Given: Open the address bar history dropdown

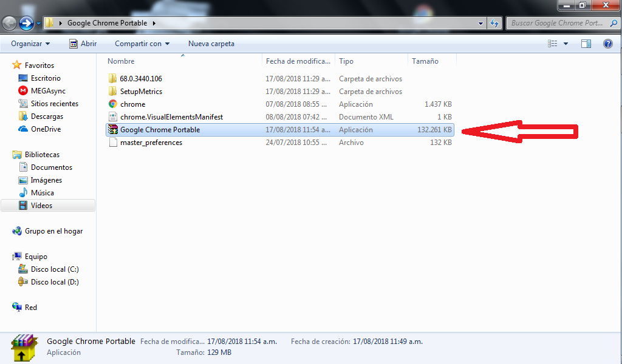Looking at the screenshot, I should click(481, 24).
